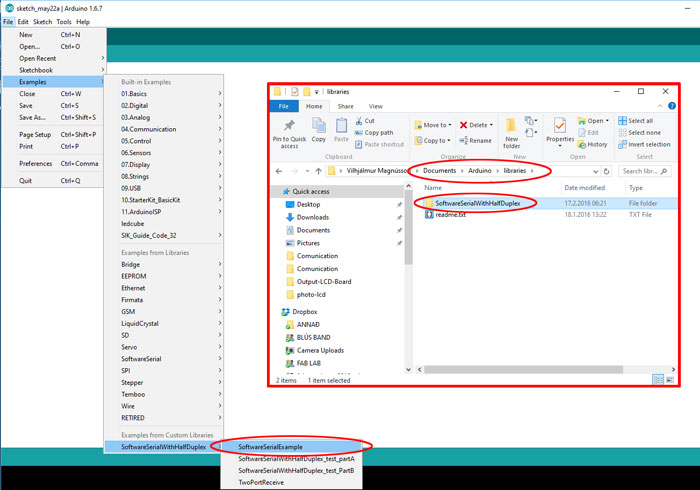Expand recent locations dropdown arrow
The width and height of the screenshot is (700, 490).
(307, 171)
